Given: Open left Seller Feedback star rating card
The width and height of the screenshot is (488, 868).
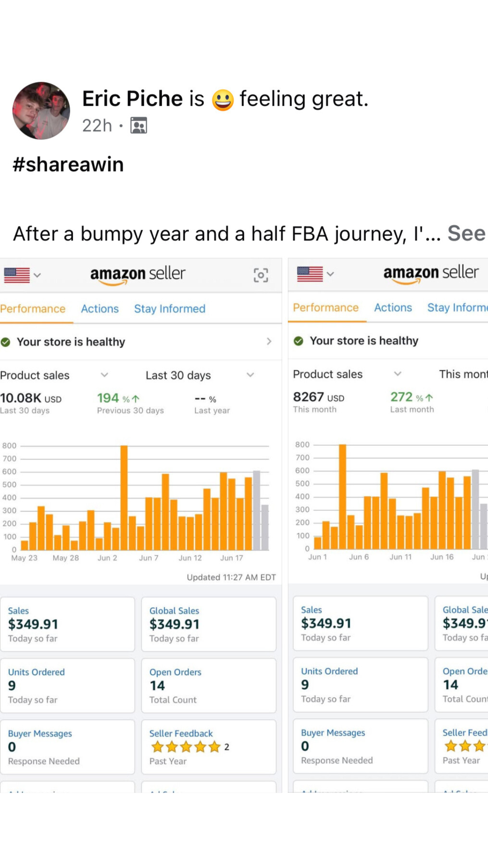Looking at the screenshot, I should [x=209, y=747].
